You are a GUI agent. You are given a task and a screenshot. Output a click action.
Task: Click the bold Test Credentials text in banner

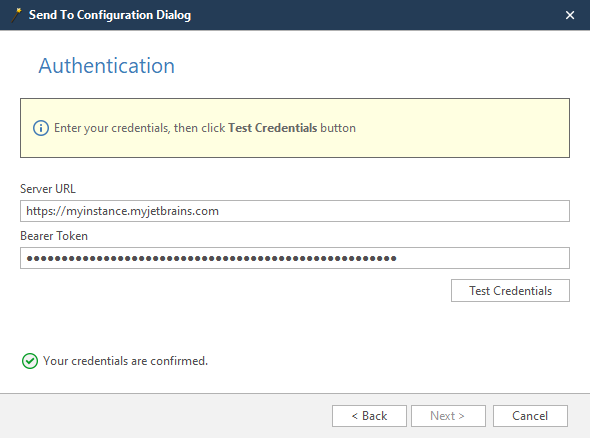[x=272, y=128]
